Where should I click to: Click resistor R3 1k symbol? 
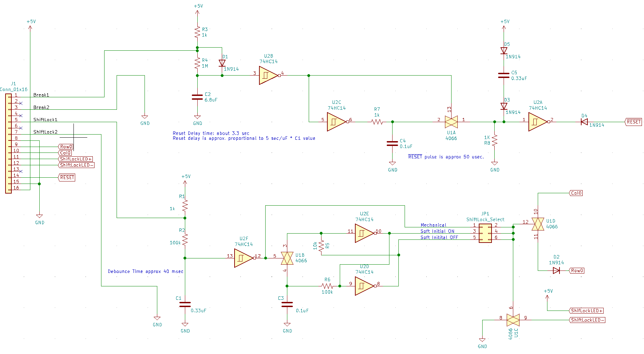click(x=197, y=32)
